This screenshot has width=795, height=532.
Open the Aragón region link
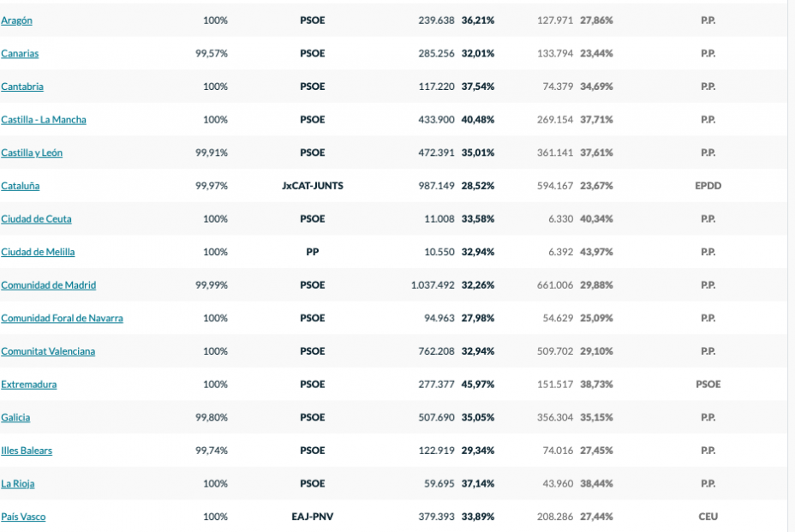[x=16, y=21]
